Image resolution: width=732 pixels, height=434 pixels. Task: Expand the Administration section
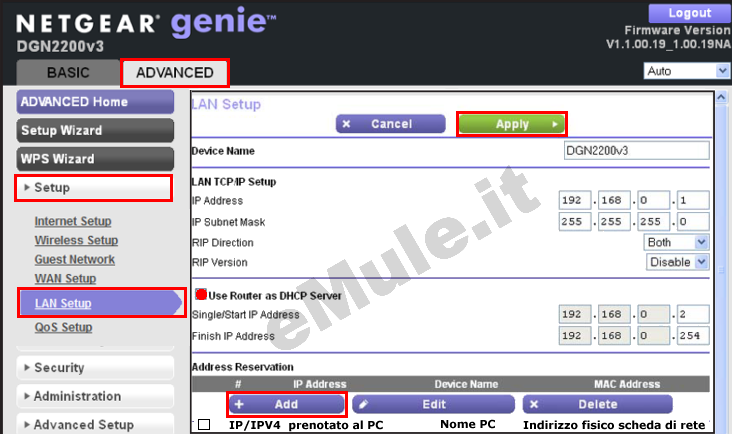coord(95,396)
